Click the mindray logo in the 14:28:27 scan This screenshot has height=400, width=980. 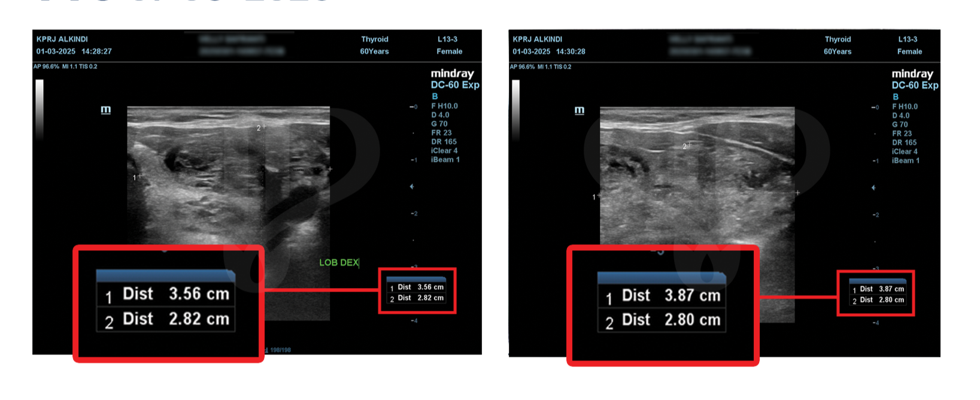pos(452,74)
